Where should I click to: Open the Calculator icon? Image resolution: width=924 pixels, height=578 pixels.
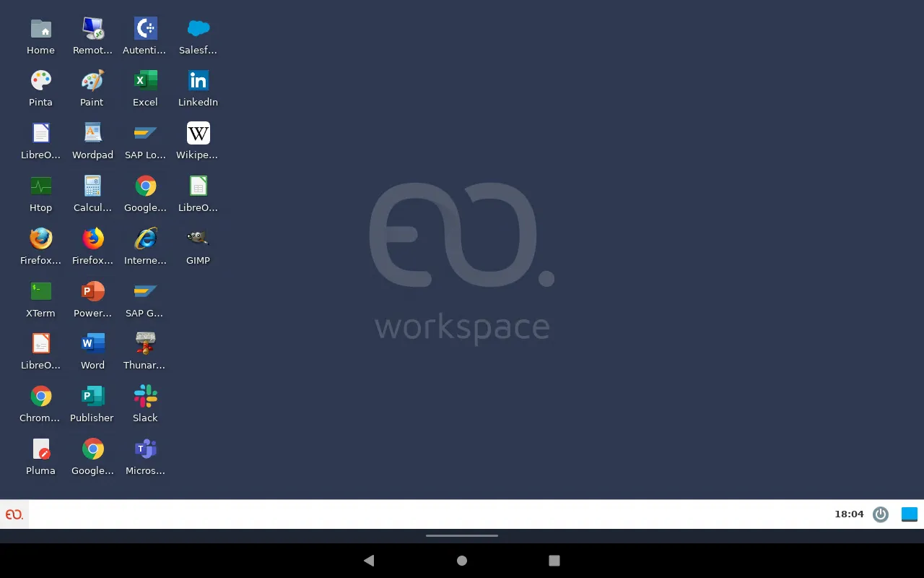(x=92, y=186)
